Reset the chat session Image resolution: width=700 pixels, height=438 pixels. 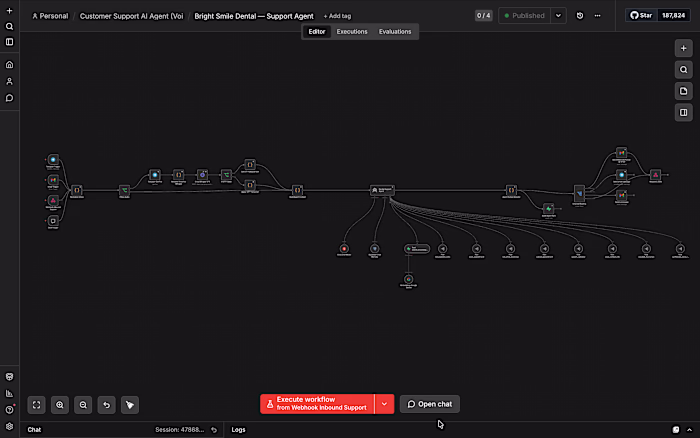(214, 430)
